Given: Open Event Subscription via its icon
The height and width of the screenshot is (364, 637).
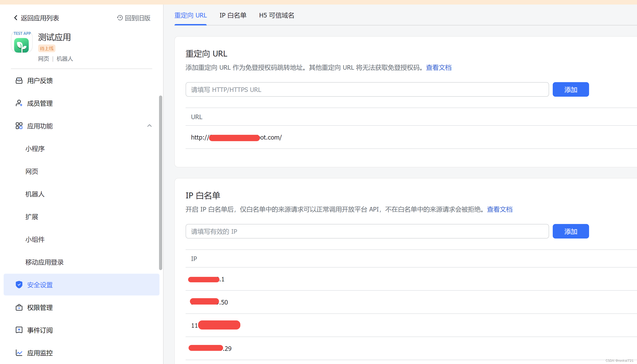Looking at the screenshot, I should pyautogui.click(x=19, y=330).
